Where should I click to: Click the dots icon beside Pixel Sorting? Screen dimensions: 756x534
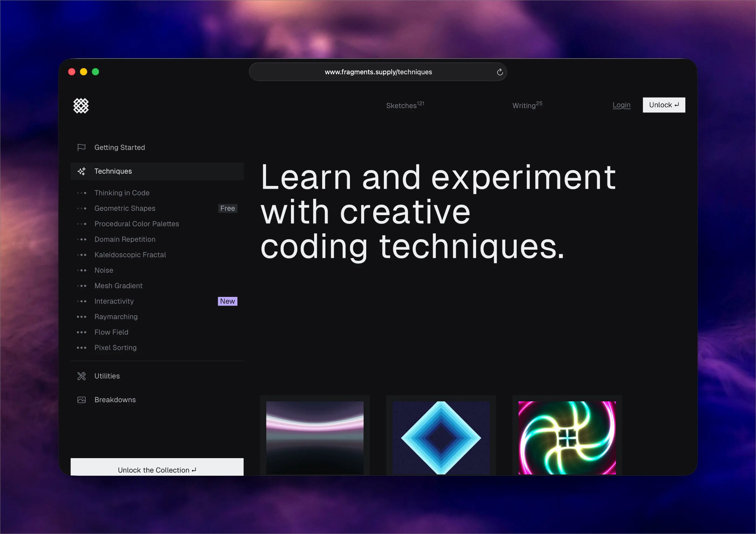(81, 348)
